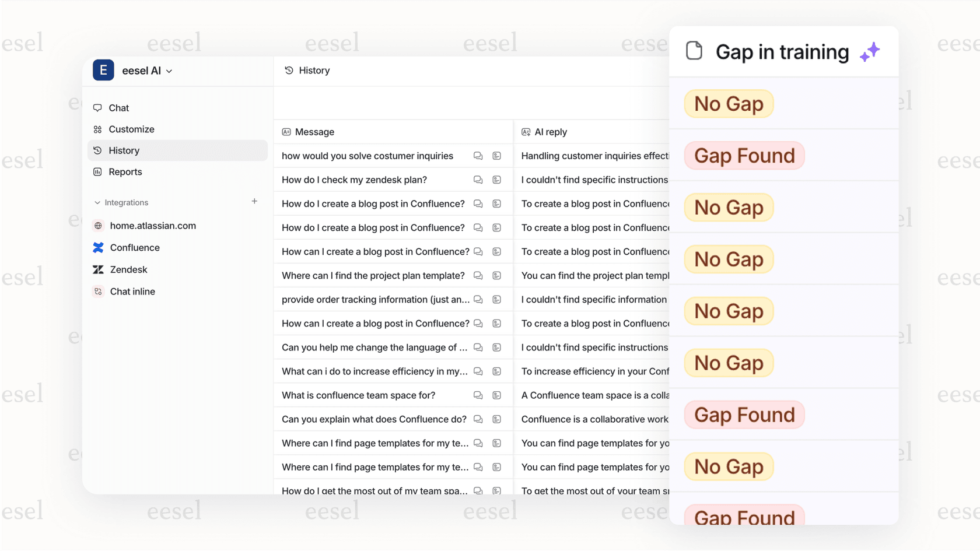Click the first Gap Found badge
980x551 pixels.
[744, 155]
